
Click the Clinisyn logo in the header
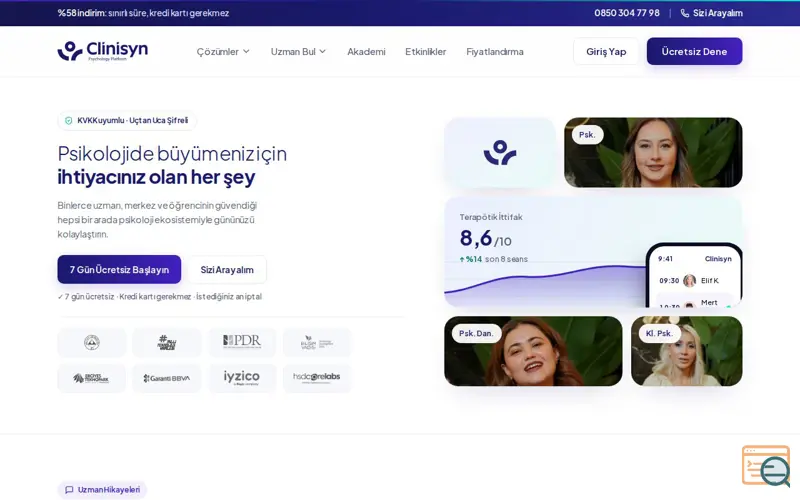pyautogui.click(x=103, y=51)
